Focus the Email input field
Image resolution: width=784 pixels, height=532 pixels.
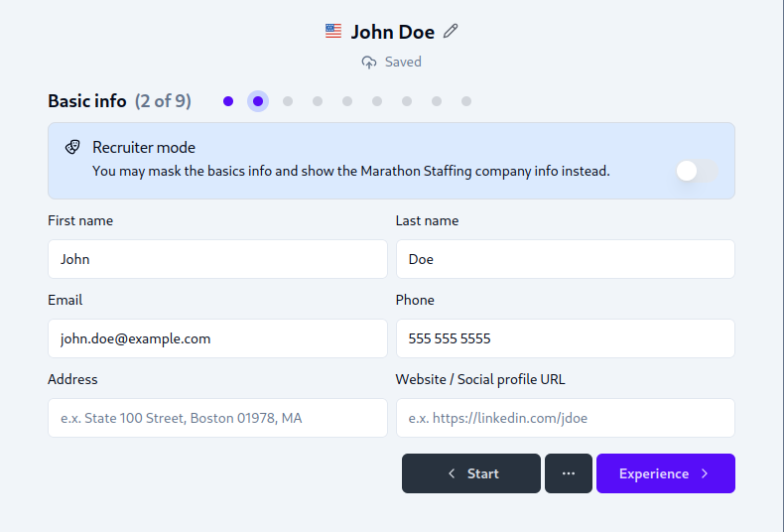217,338
